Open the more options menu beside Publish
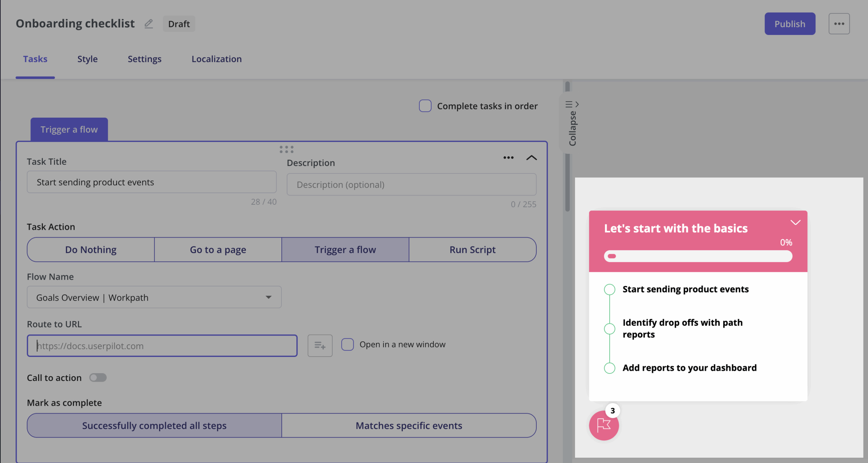Screen dimensions: 868x463 point(839,24)
